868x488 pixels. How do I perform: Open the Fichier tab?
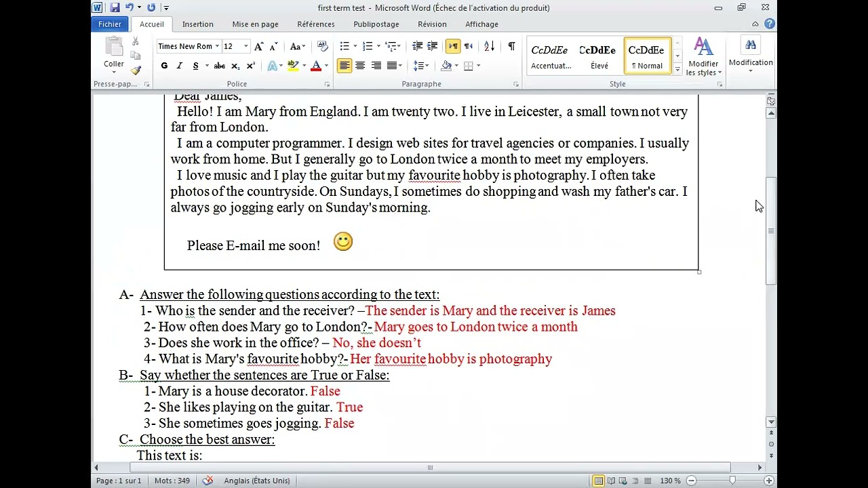coord(109,24)
